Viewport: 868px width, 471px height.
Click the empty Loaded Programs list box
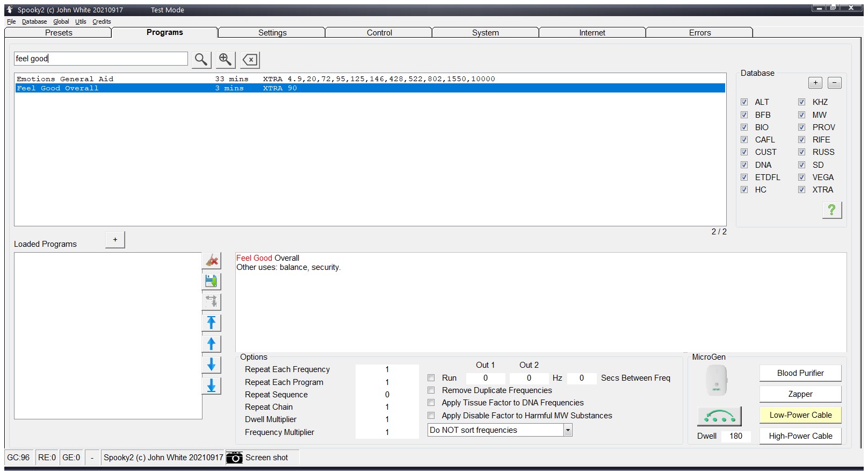pos(108,336)
